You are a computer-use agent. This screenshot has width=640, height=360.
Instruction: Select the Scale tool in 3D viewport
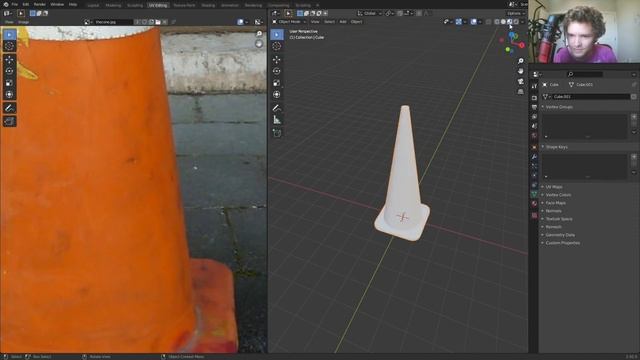277,83
